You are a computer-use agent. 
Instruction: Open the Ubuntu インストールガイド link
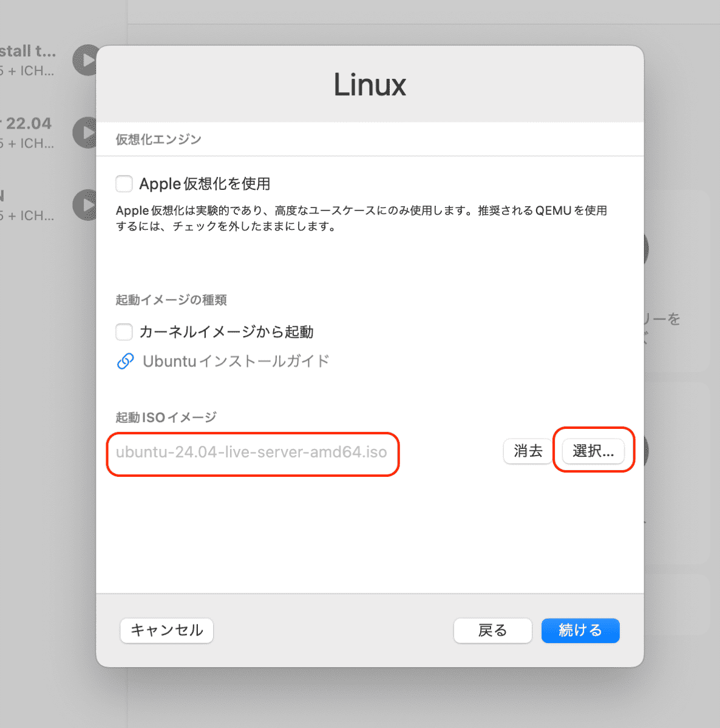pyautogui.click(x=236, y=362)
